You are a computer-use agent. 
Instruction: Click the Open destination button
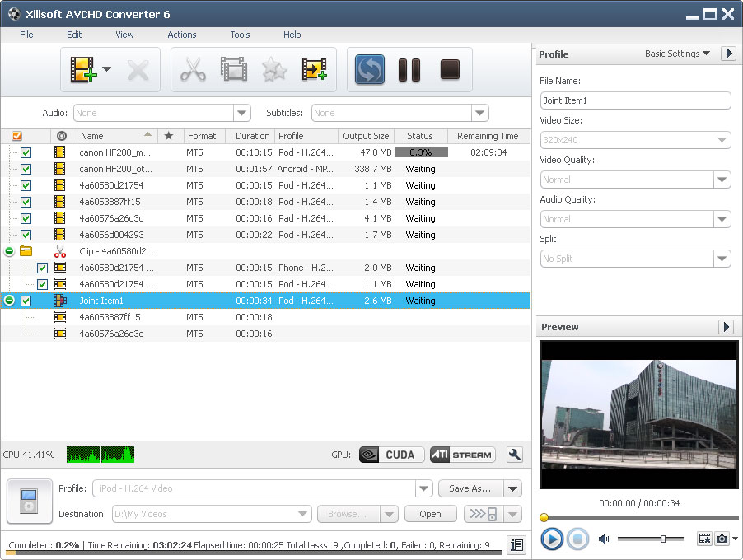tap(430, 514)
